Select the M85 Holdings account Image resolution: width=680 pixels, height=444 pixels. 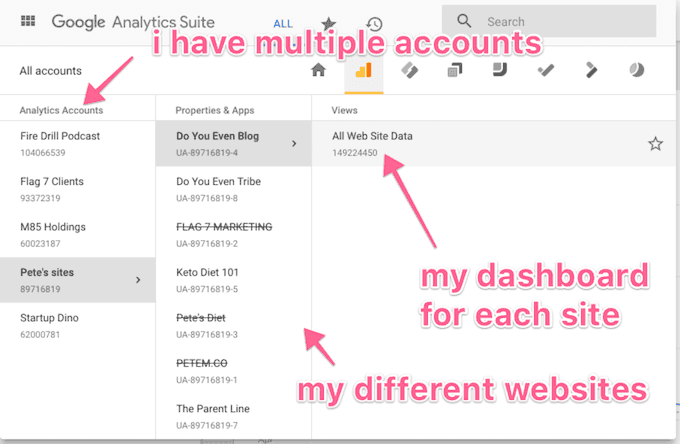click(78, 235)
